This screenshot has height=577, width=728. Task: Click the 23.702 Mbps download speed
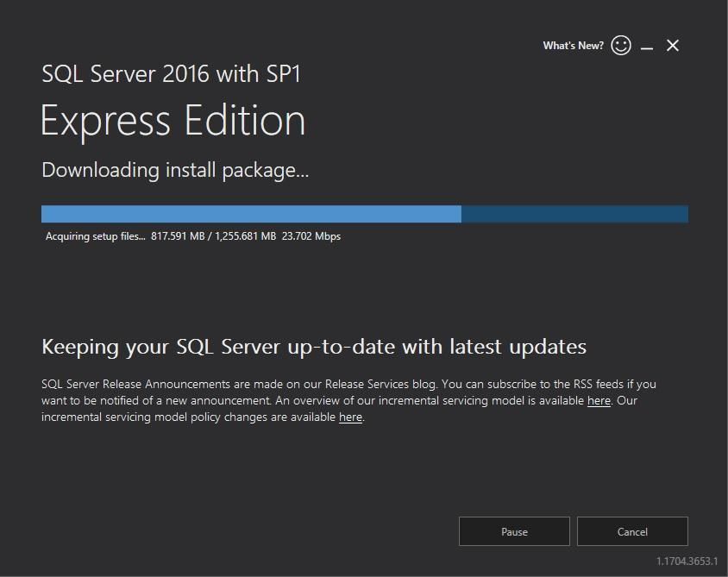click(x=311, y=236)
